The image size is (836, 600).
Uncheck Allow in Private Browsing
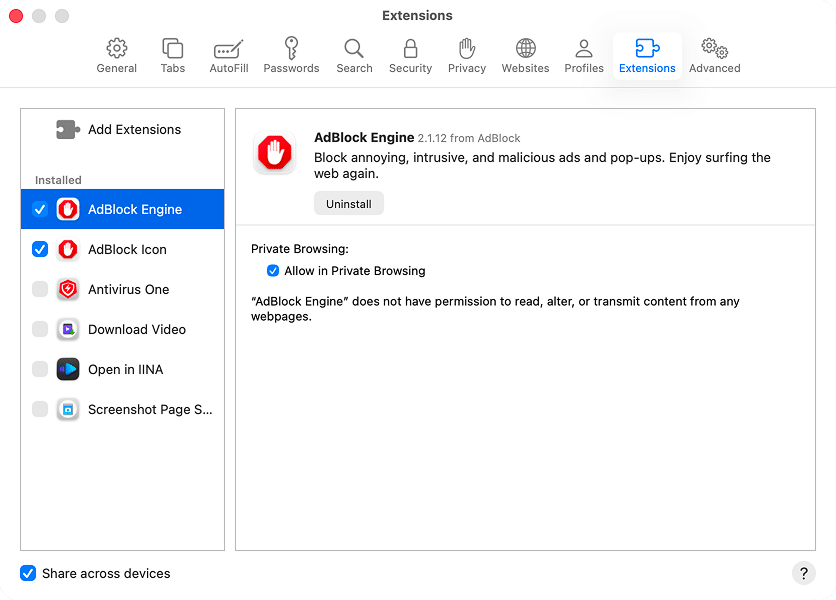[x=272, y=270]
